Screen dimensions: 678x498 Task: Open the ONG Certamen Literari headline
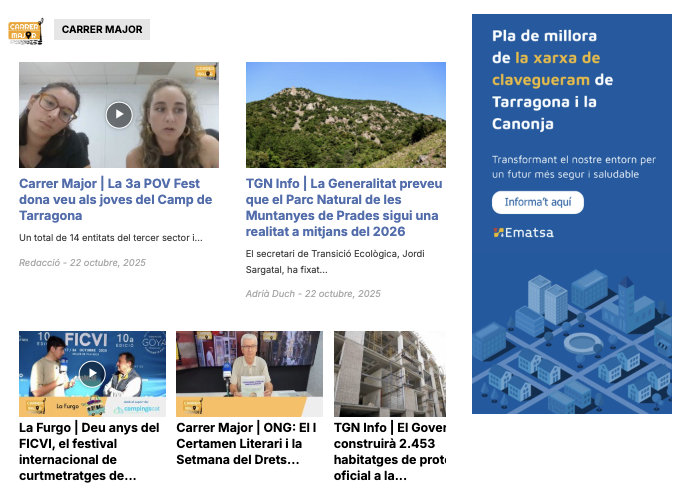coord(245,443)
